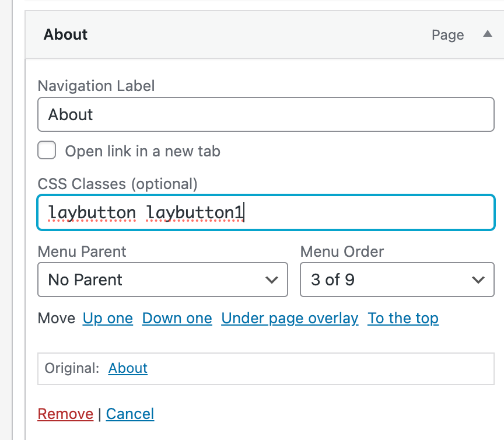Click the Page type label in header
The width and height of the screenshot is (504, 440).
click(447, 35)
